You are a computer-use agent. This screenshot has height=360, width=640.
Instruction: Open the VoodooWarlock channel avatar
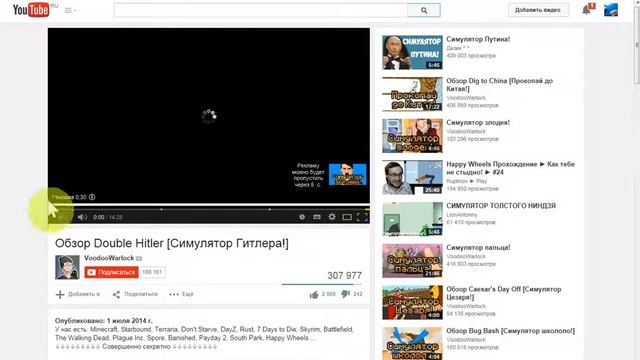point(67,267)
